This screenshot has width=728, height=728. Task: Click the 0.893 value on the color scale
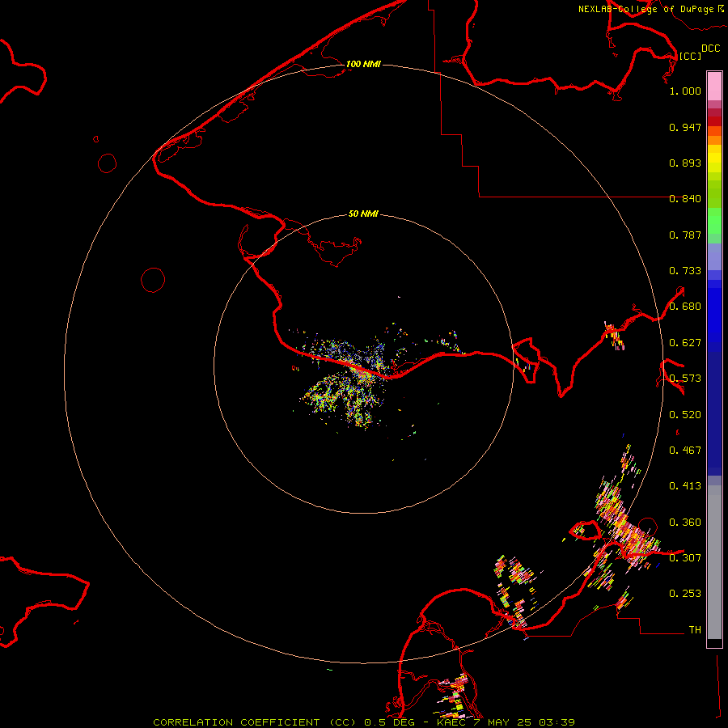[x=685, y=163]
